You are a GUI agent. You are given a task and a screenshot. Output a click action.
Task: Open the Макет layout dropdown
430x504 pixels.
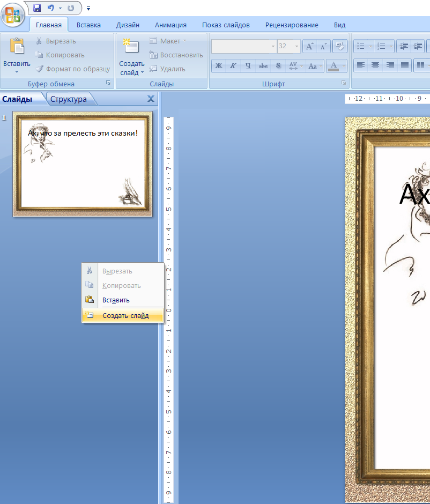tap(168, 41)
